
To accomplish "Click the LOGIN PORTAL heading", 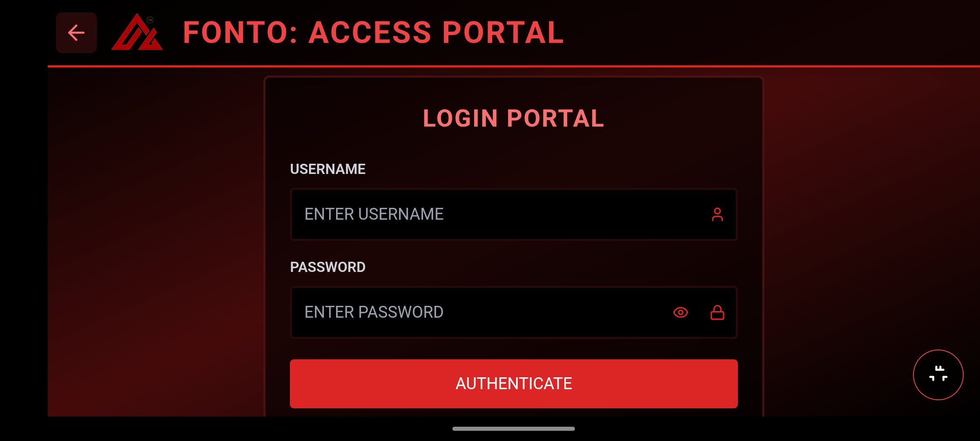I will [513, 118].
